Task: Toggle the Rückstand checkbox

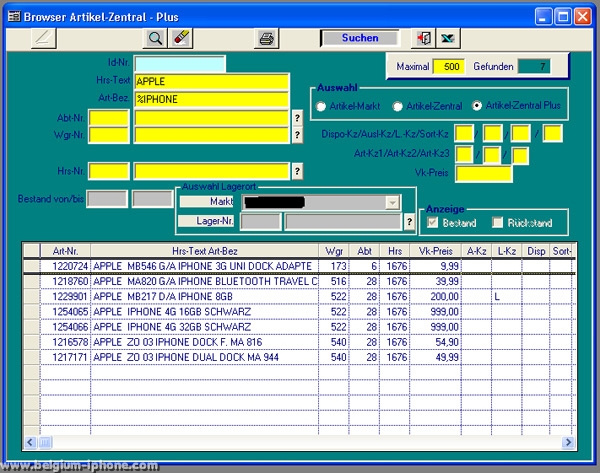Action: point(497,222)
